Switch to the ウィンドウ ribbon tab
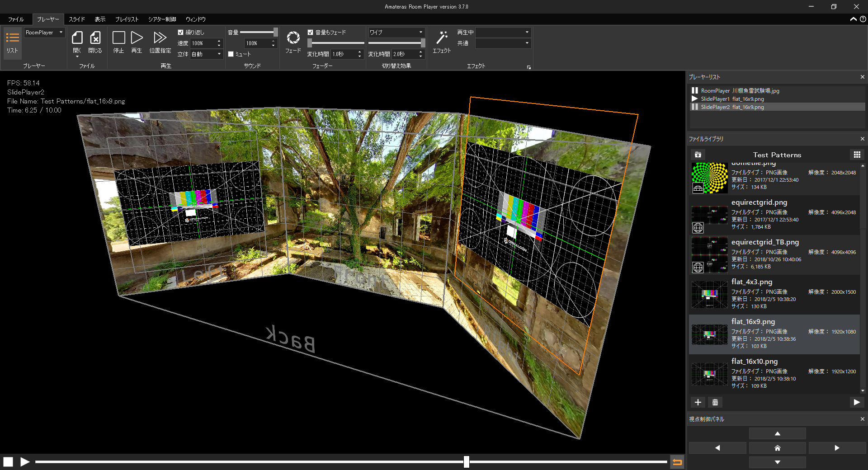 (196, 19)
